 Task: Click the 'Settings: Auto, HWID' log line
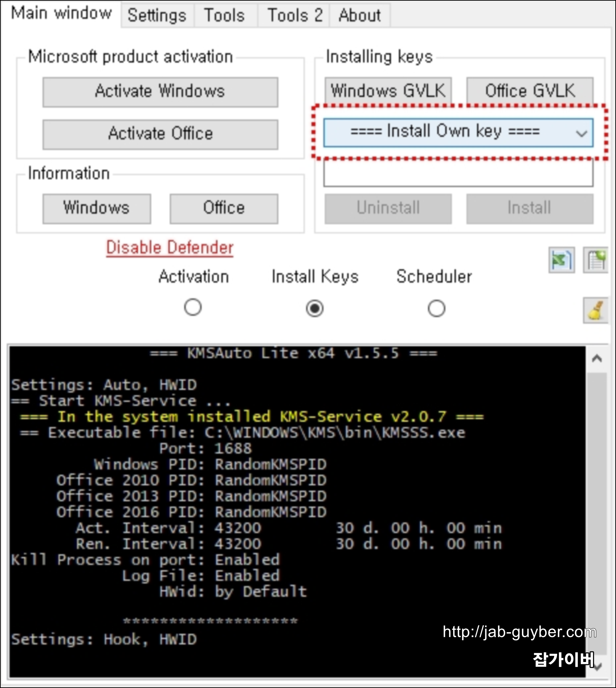pyautogui.click(x=104, y=385)
